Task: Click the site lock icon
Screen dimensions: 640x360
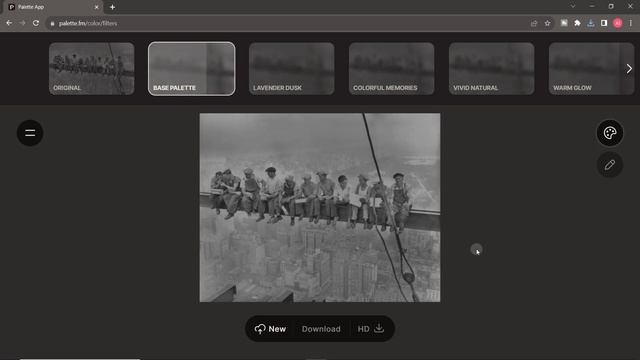Action: click(52, 23)
